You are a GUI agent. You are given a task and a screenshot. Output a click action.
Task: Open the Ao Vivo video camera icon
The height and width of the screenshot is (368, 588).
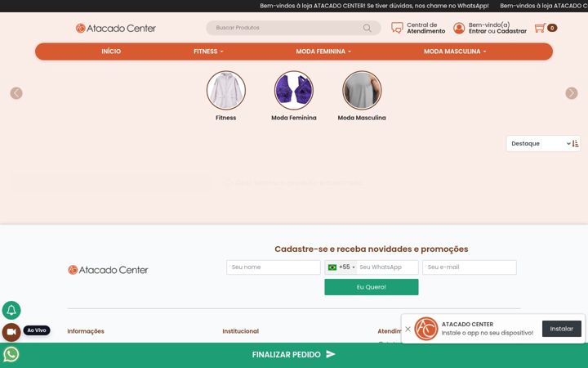coord(11,332)
